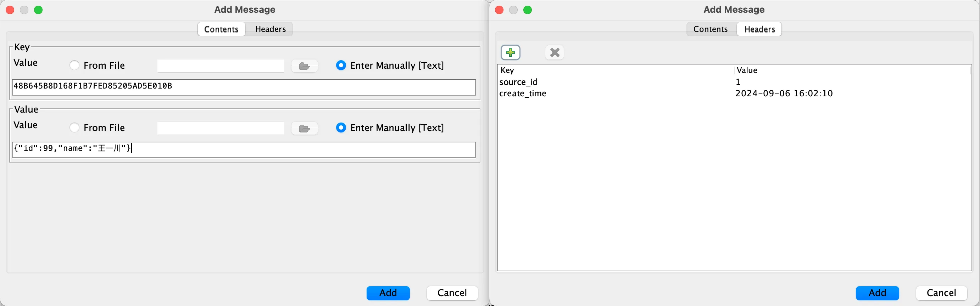The width and height of the screenshot is (980, 306).
Task: Click the Key column header in headers table
Action: click(x=507, y=70)
